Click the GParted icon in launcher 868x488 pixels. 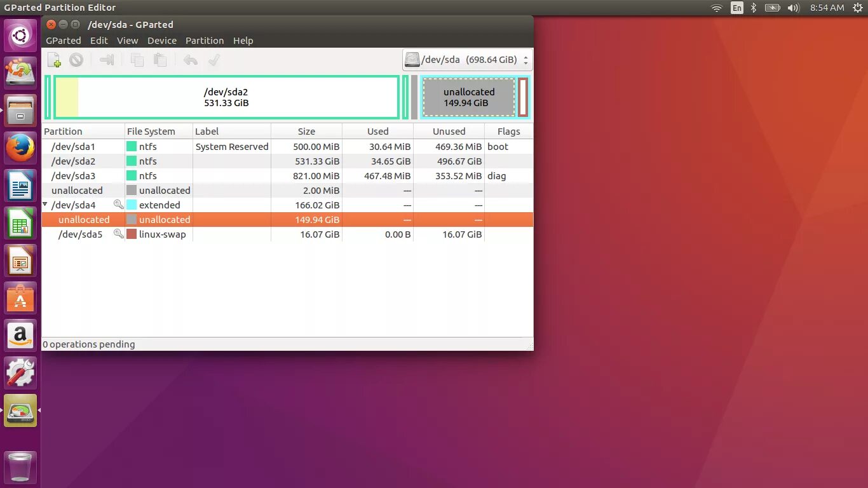(x=21, y=410)
